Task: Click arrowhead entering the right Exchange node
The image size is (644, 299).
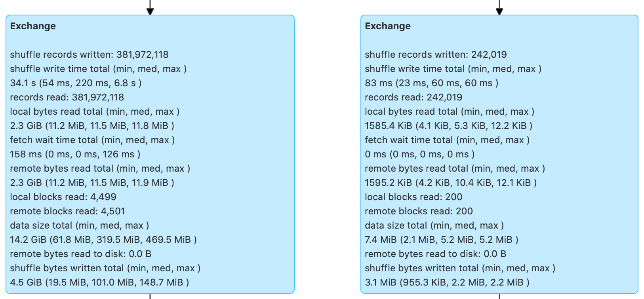Action: coord(499,11)
